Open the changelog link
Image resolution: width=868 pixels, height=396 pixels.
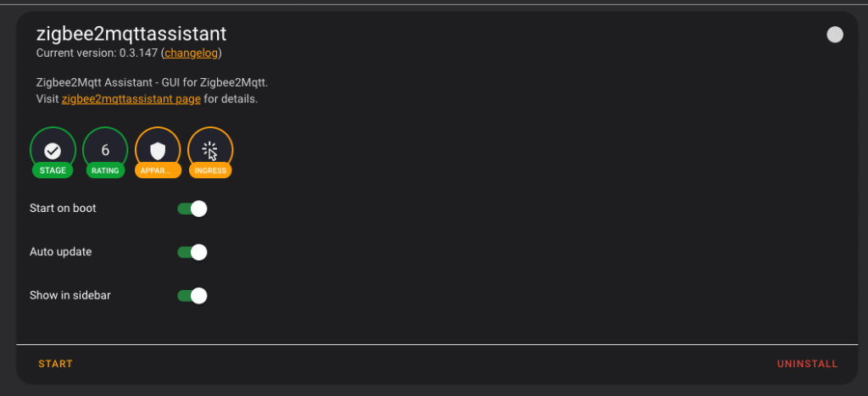(192, 53)
